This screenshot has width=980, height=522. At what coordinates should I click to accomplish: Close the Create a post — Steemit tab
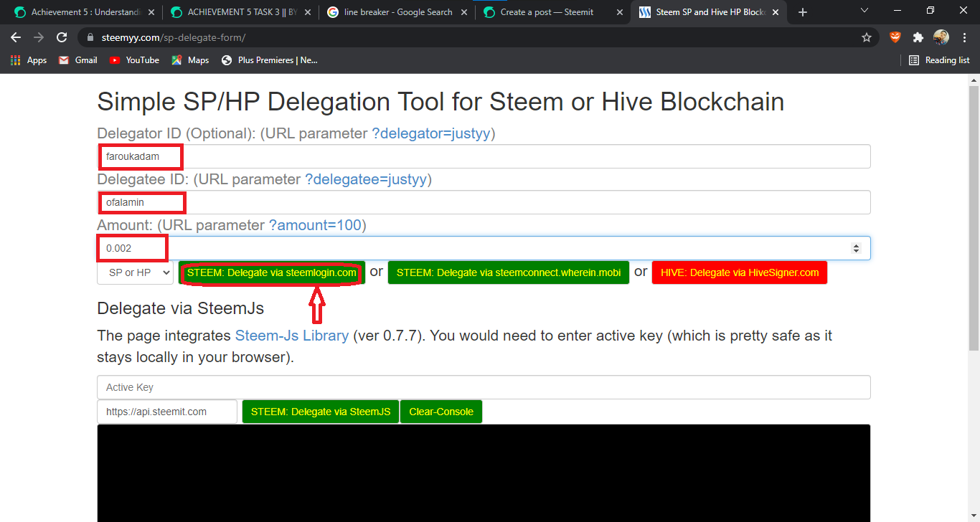tap(620, 12)
